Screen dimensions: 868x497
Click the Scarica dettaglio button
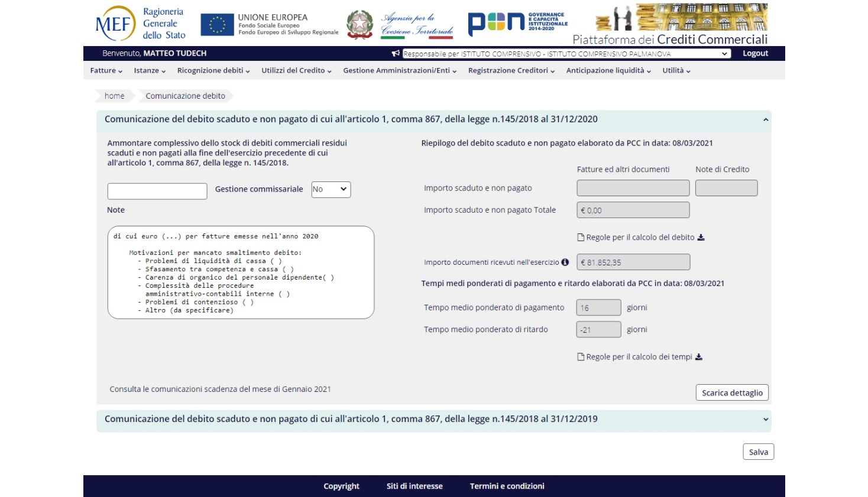tap(732, 393)
